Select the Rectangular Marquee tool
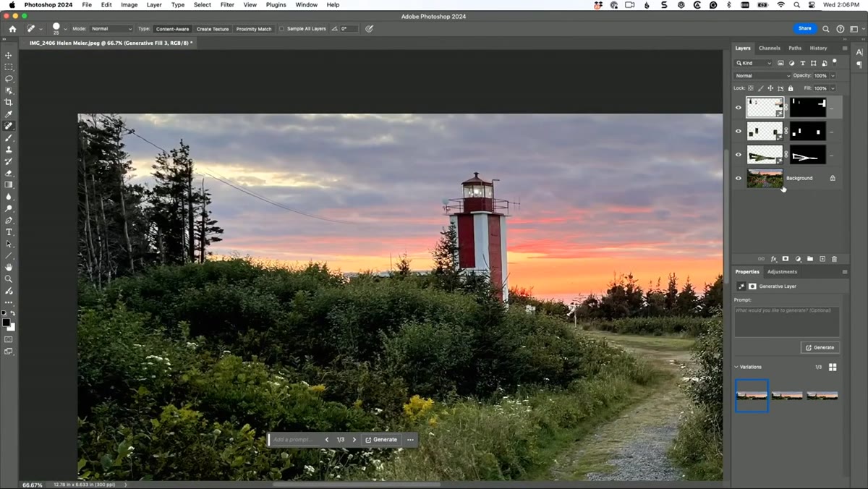 point(9,67)
